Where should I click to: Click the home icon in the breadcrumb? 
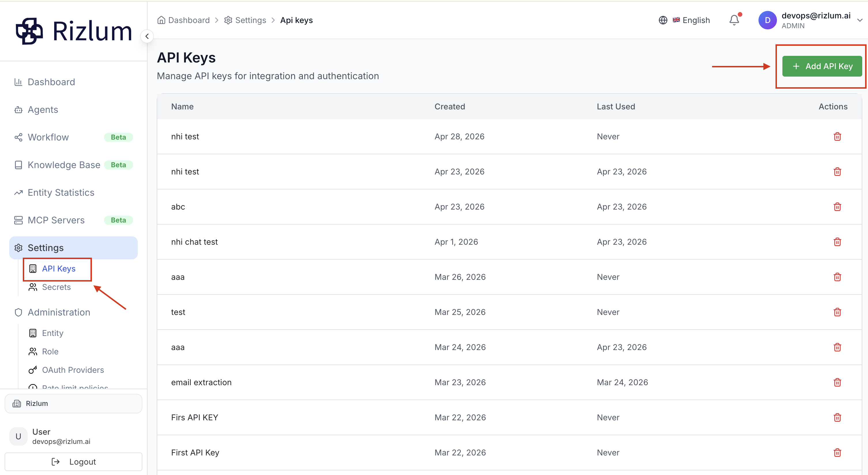click(x=161, y=20)
